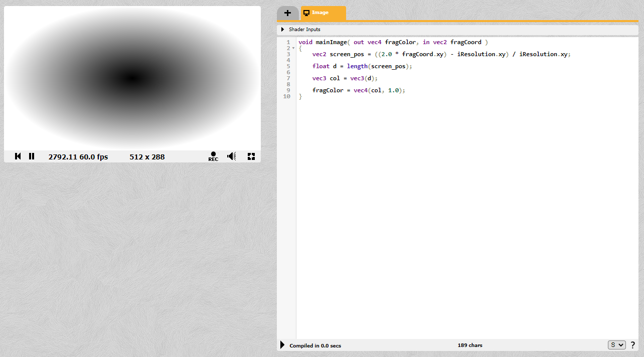This screenshot has width=644, height=357.
Task: Click the 512 x 288 resolution text
Action: [147, 157]
